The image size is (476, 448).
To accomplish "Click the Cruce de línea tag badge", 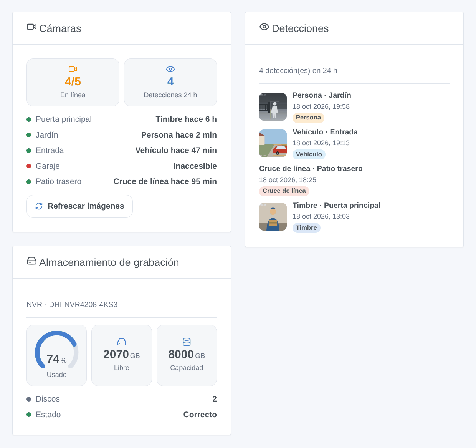I will [x=284, y=191].
